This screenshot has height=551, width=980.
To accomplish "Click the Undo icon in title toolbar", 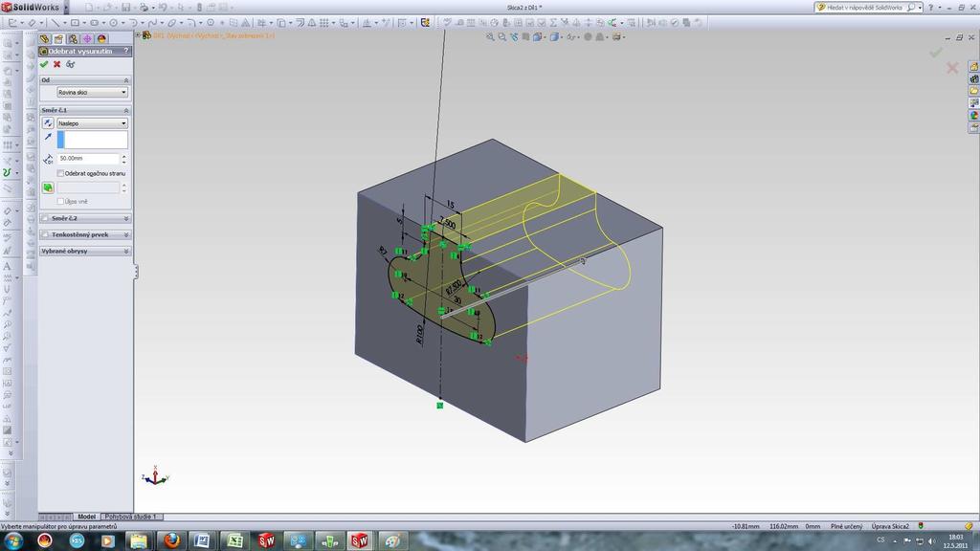I will pyautogui.click(x=162, y=8).
